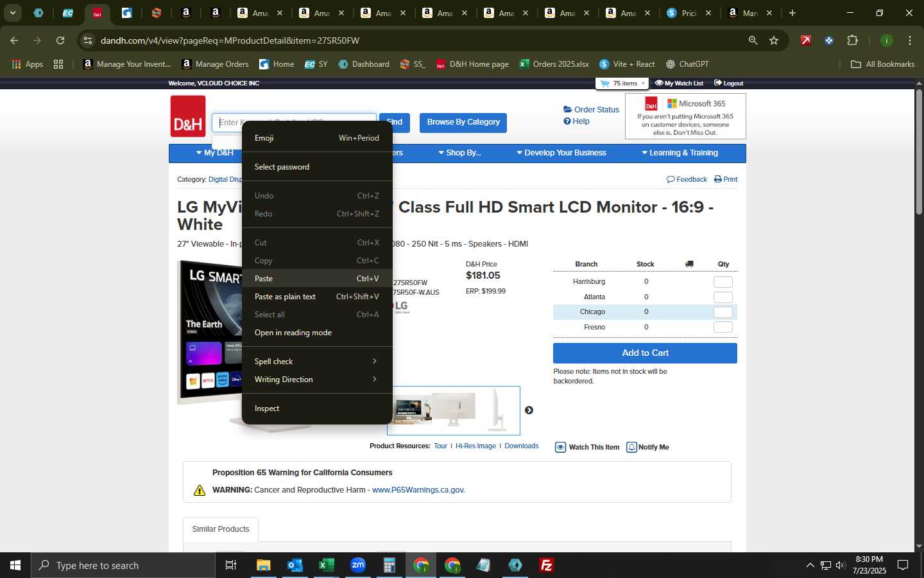This screenshot has height=578, width=924.
Task: Expand the Shop By... menu
Action: pyautogui.click(x=459, y=153)
